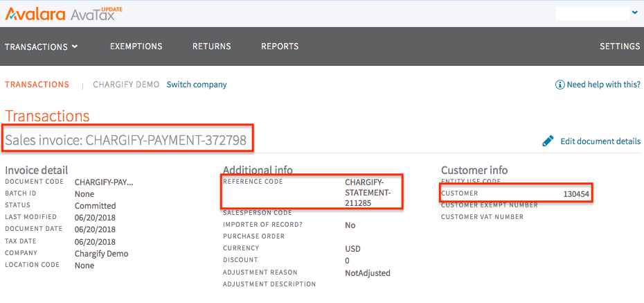Click the info icon beside Need help
The image size is (644, 303).
pos(560,85)
